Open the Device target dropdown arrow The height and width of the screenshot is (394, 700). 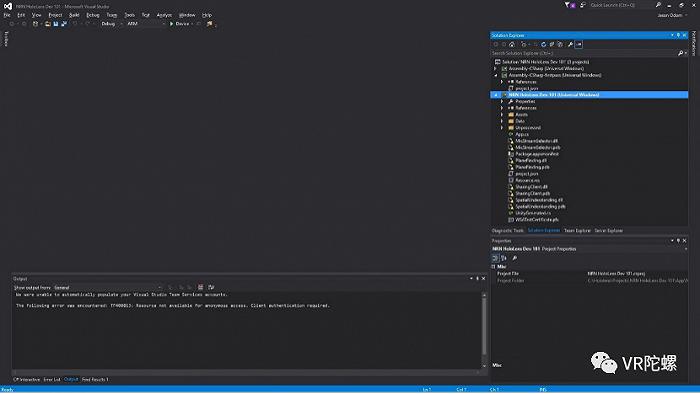pyautogui.click(x=192, y=24)
